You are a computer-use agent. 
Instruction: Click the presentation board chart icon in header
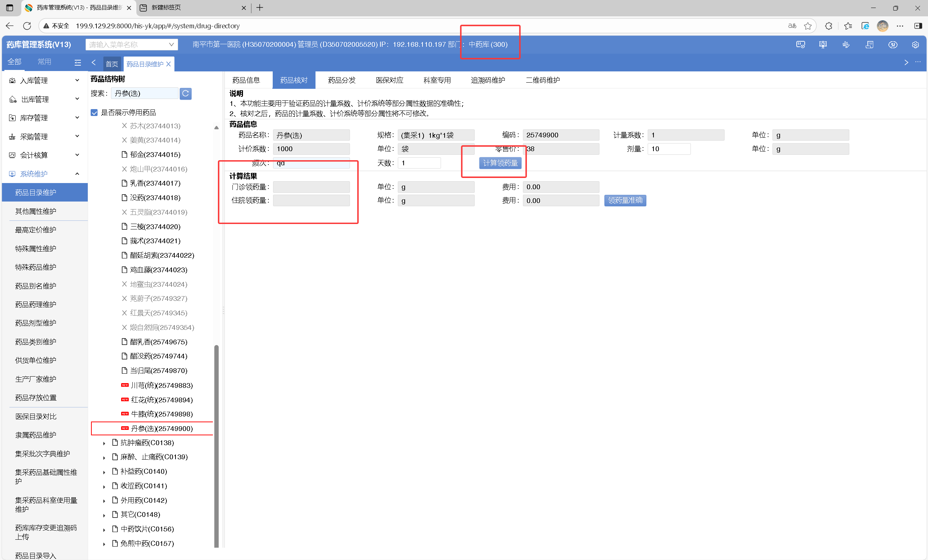coord(822,45)
